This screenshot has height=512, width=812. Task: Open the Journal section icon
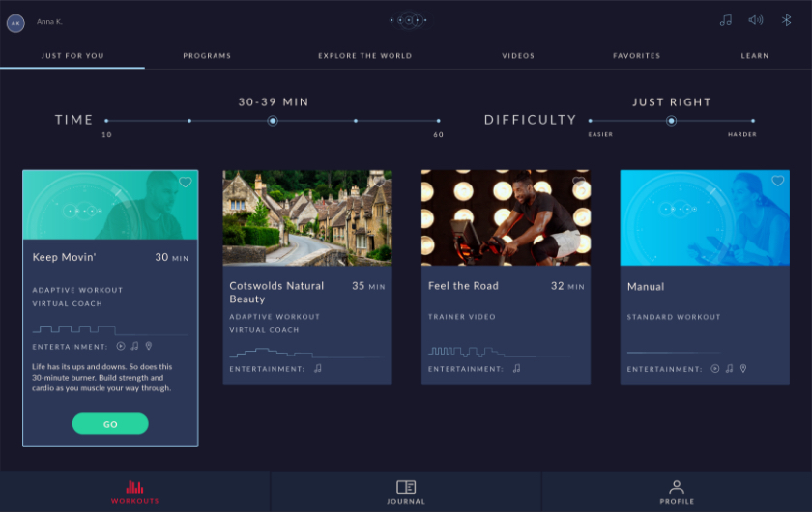[x=406, y=492]
